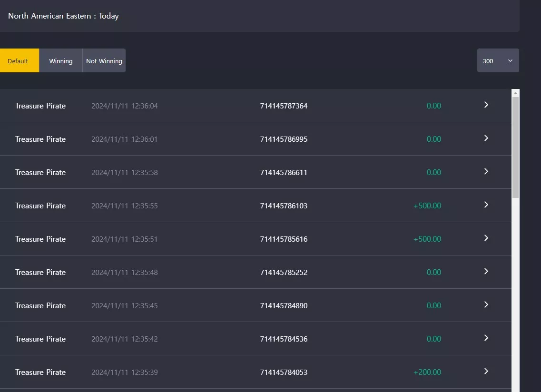Image resolution: width=541 pixels, height=392 pixels.
Task: Open details chevron for 714145784890
Action: point(486,304)
